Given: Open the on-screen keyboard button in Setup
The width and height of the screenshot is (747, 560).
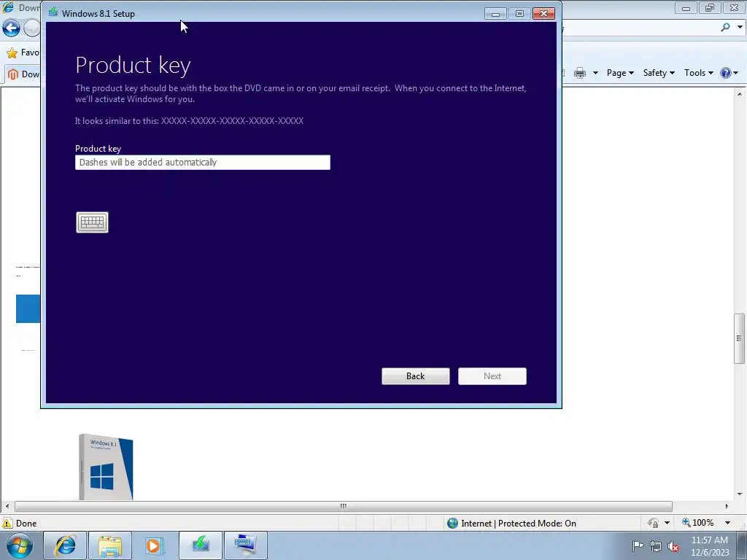Looking at the screenshot, I should [92, 222].
